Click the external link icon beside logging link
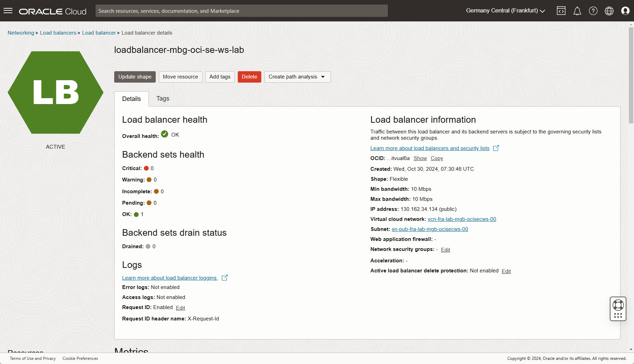The image size is (634, 364). 225,278
